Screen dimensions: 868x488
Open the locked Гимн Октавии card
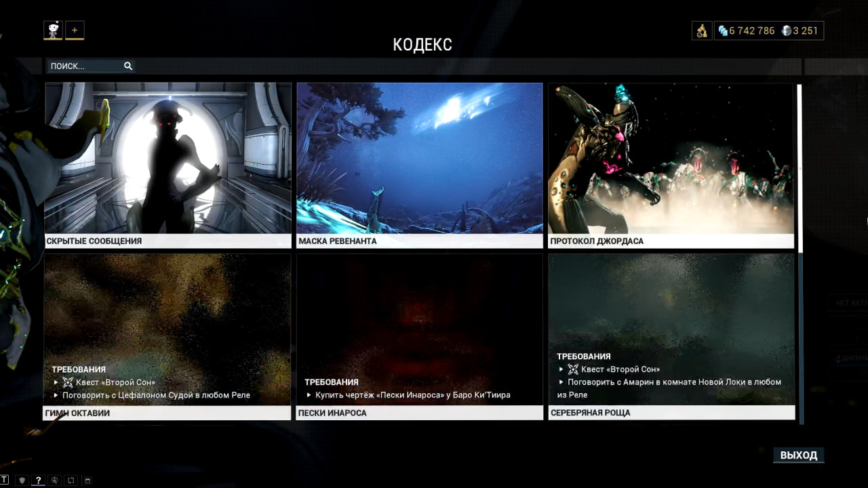(168, 336)
